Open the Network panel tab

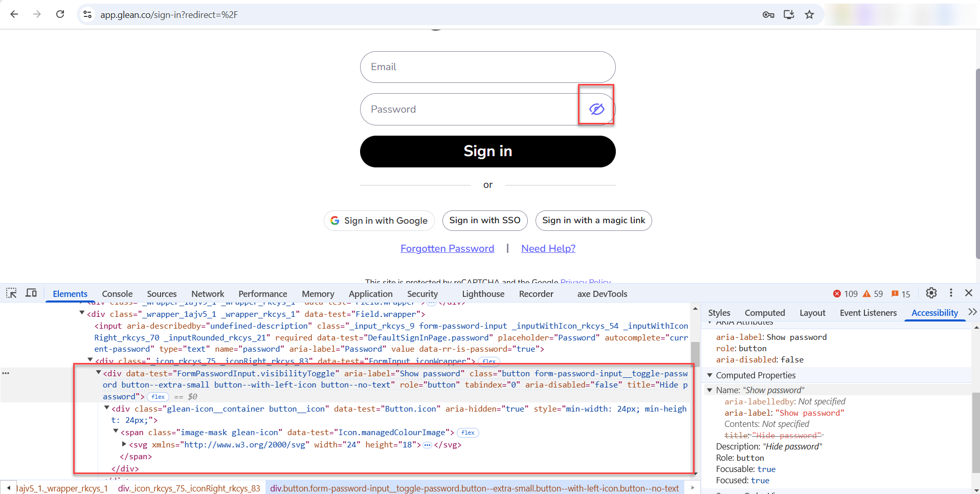[x=208, y=294]
